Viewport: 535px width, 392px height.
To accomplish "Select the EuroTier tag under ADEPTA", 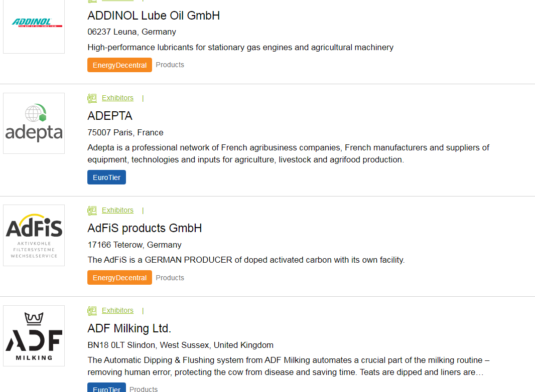I will tap(106, 177).
